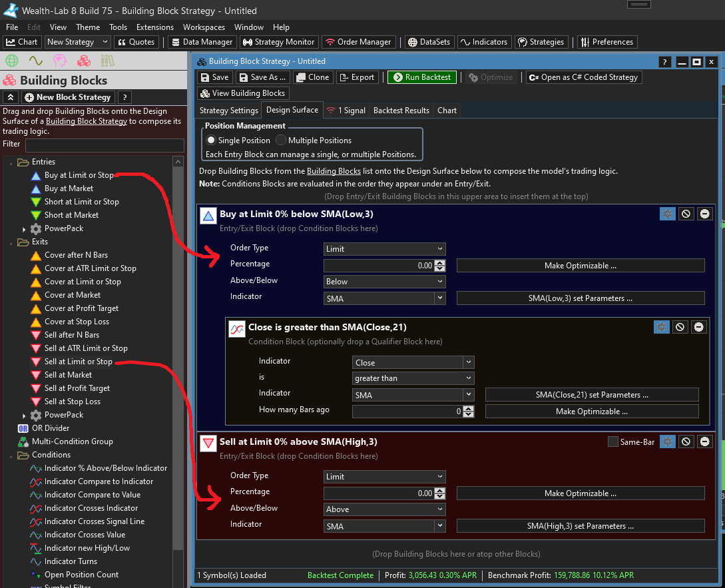This screenshot has width=725, height=588.
Task: Click the Run Backtest button
Action: tap(422, 77)
